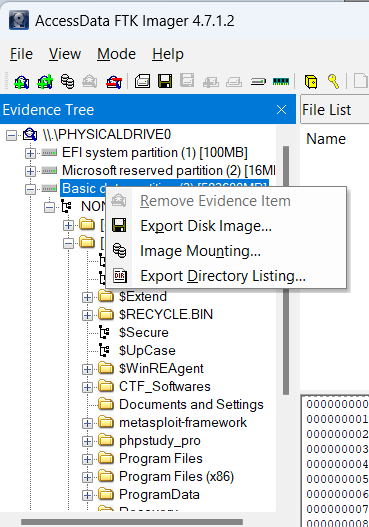Viewport: 369px width, 527px height.
Task: Click the Create Custom Content Image icon
Action: click(x=234, y=82)
